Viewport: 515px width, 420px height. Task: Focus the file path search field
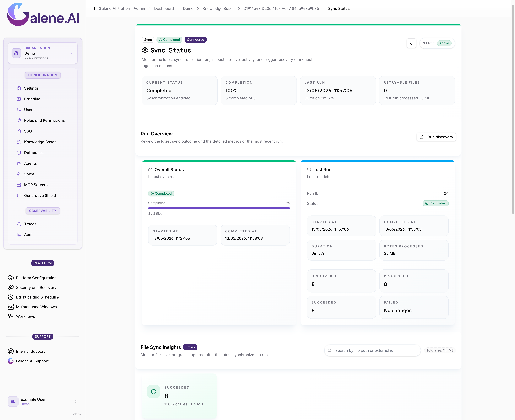pyautogui.click(x=372, y=350)
